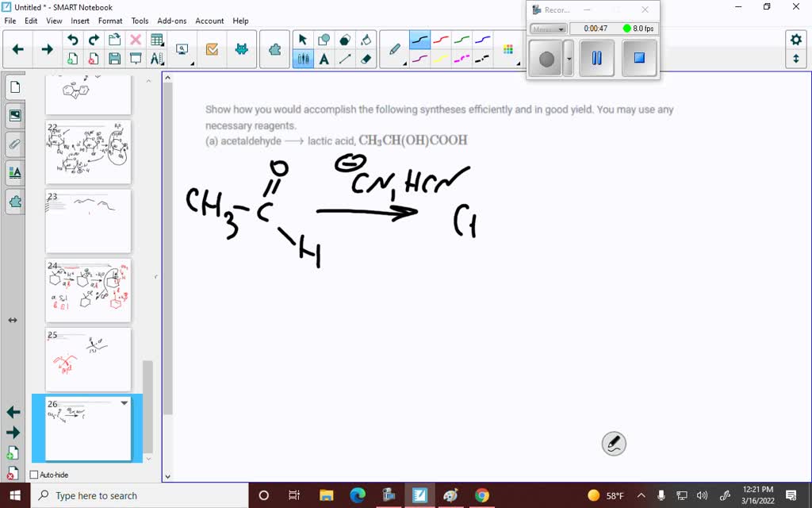Open the Add-ons menu

[174, 21]
